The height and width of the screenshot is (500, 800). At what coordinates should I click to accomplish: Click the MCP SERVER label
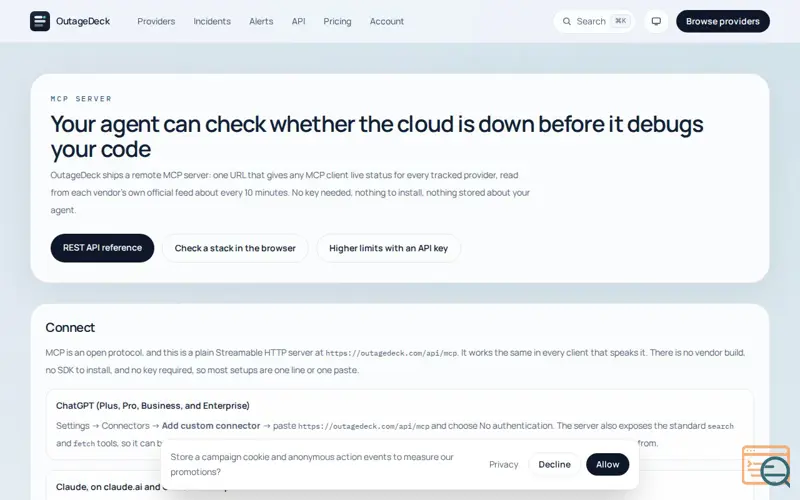[81, 98]
